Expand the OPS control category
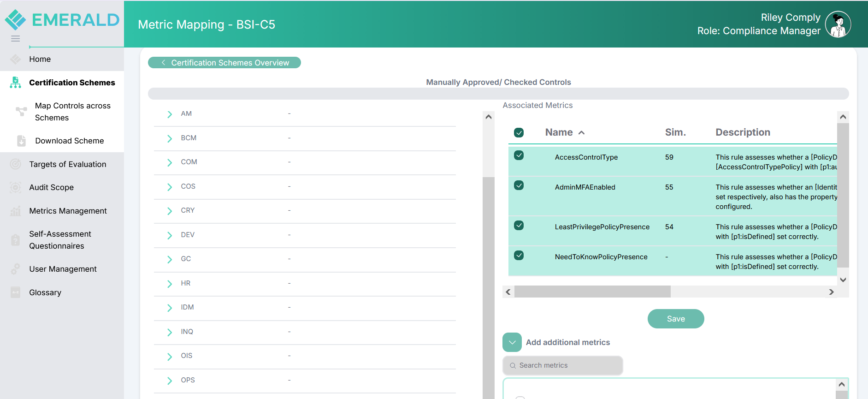 (x=170, y=381)
